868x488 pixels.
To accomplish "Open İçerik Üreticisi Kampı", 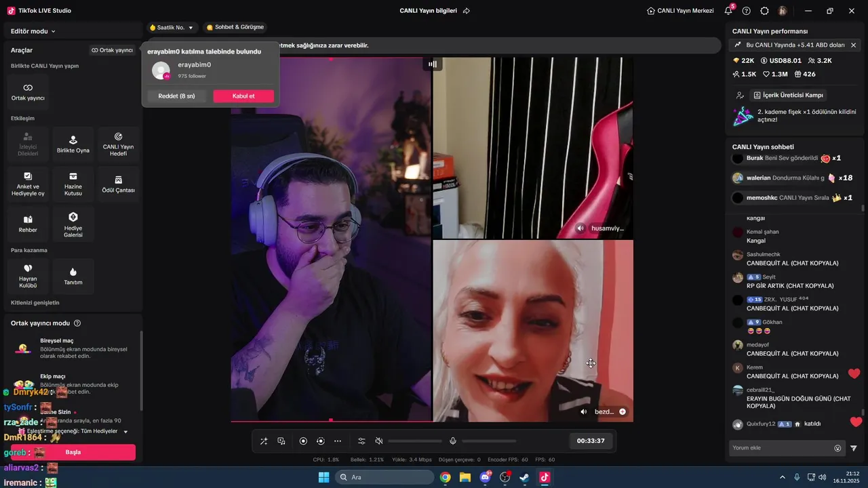I will [x=789, y=96].
